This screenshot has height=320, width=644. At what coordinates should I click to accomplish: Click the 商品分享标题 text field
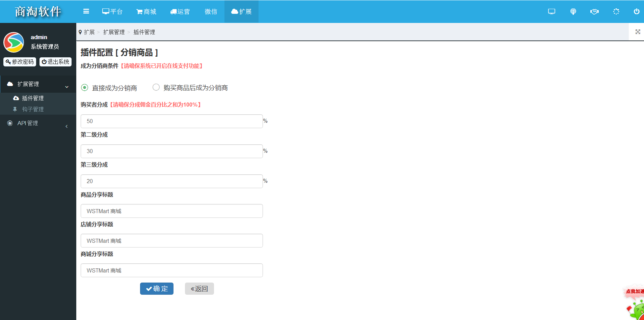pyautogui.click(x=171, y=211)
